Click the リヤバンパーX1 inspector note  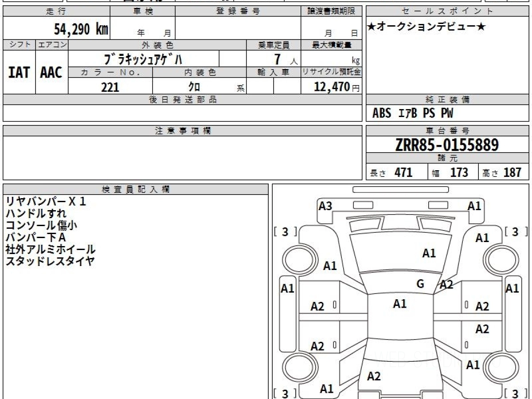point(45,202)
